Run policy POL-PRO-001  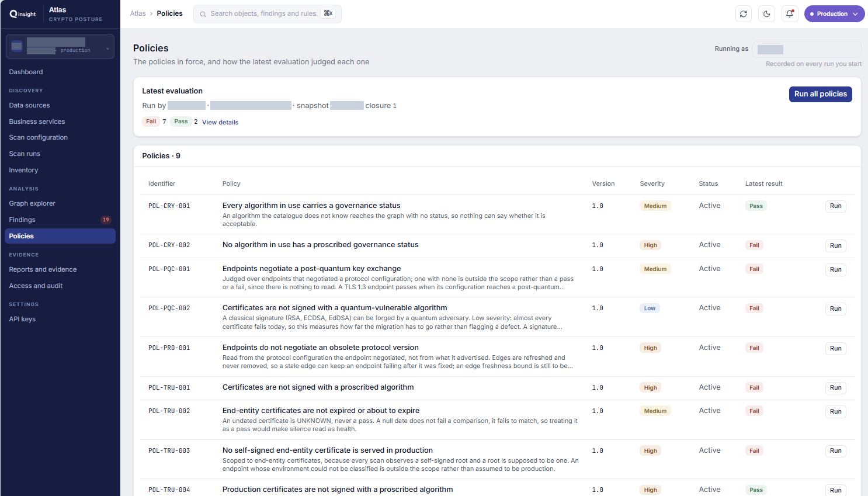click(835, 349)
